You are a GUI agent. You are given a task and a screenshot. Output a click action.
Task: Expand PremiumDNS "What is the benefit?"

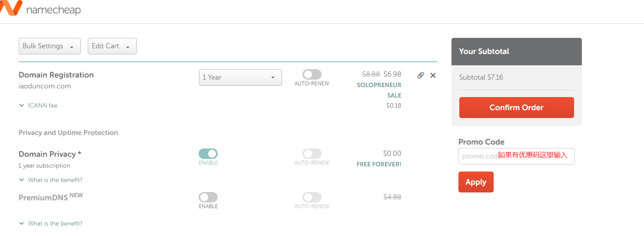click(x=22, y=223)
